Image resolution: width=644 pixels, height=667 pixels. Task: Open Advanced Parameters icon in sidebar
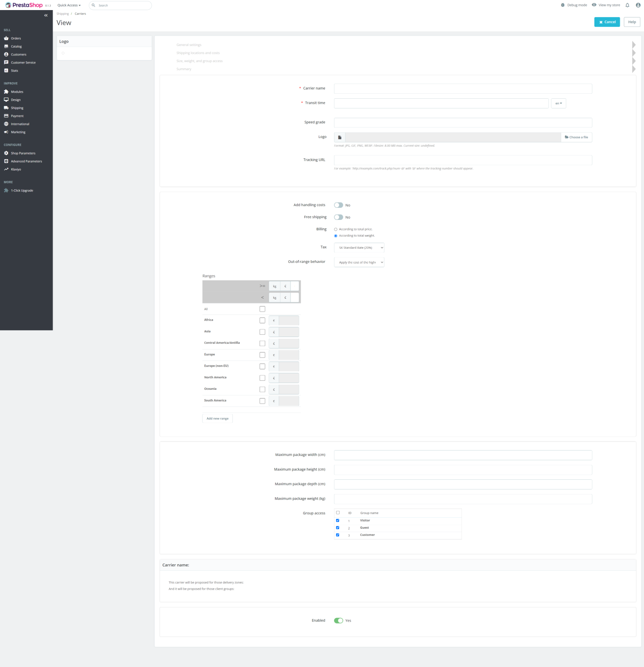6,161
